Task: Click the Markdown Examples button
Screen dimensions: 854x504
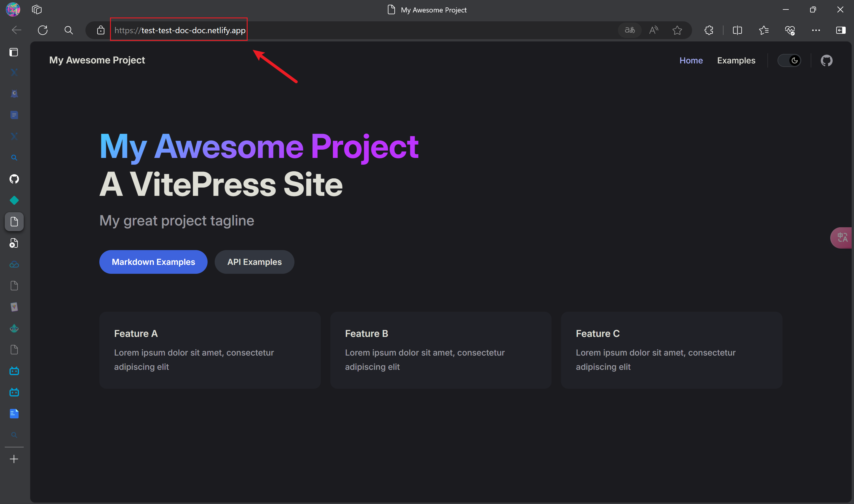Action: pos(153,262)
